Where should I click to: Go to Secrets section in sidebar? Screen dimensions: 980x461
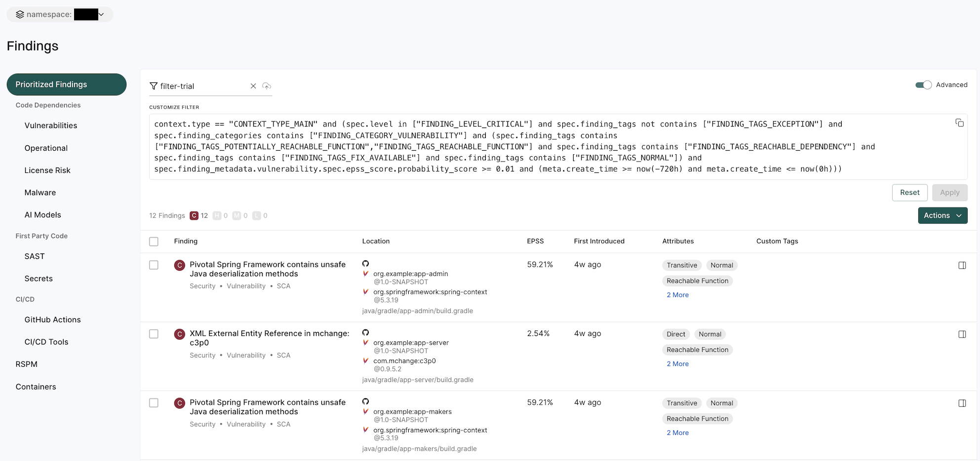(39, 279)
